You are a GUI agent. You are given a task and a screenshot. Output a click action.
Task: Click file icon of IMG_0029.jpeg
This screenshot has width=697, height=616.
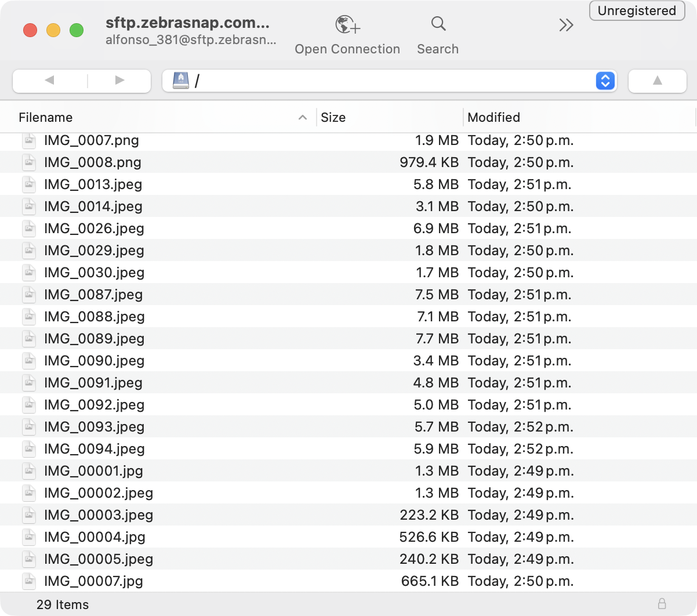coord(29,251)
